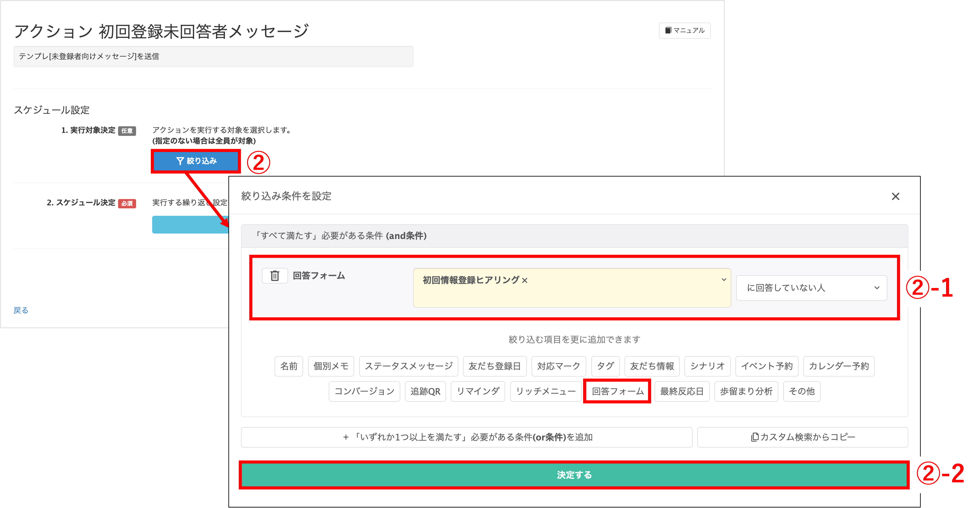The height and width of the screenshot is (508, 980).
Task: Remove the 初回情報登録ヒアリング tag
Action: coord(525,281)
